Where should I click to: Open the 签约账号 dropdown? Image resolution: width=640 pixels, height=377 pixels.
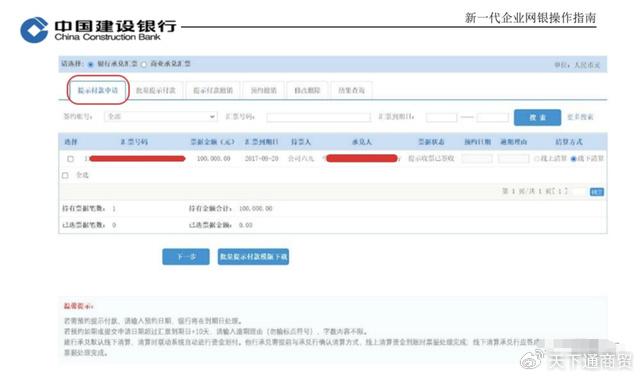161,117
